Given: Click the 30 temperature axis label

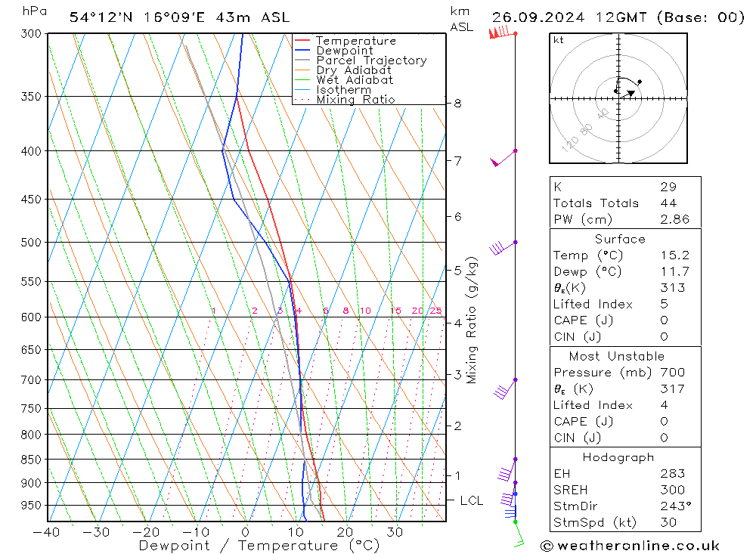Looking at the screenshot, I should pyautogui.click(x=395, y=532).
